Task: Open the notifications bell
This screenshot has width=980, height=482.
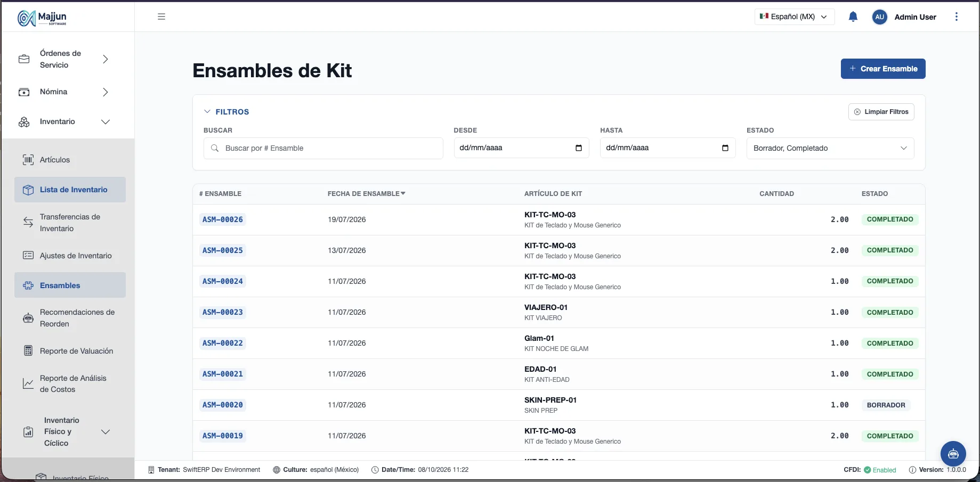Action: 853,17
